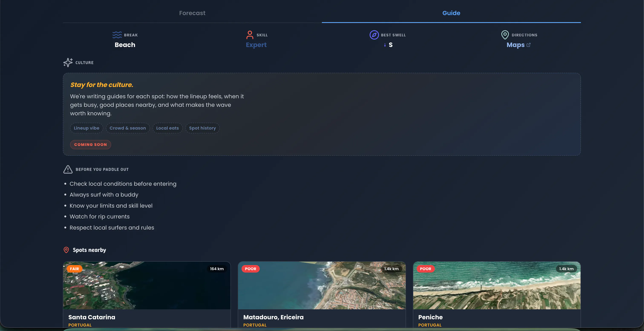The height and width of the screenshot is (331, 644).
Task: Click the Best Swell compass icon
Action: (374, 35)
